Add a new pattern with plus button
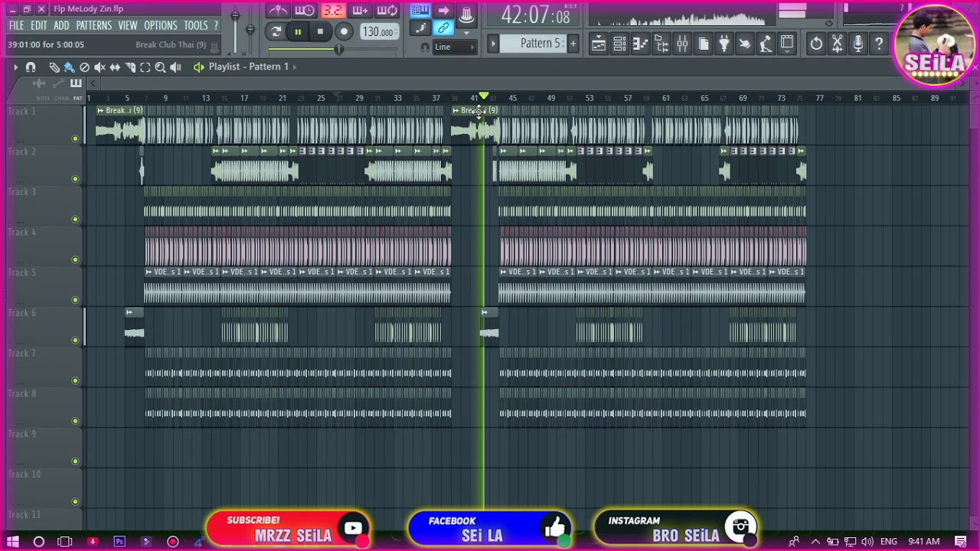The width and height of the screenshot is (980, 551). (573, 44)
